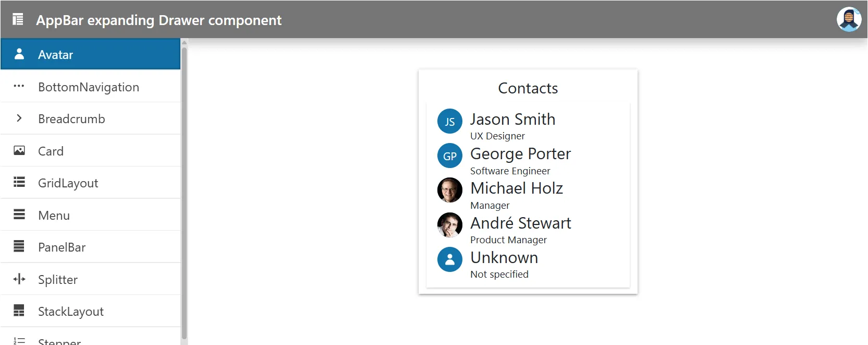
Task: Click the drawer's vertical scrollbar
Action: (184, 193)
